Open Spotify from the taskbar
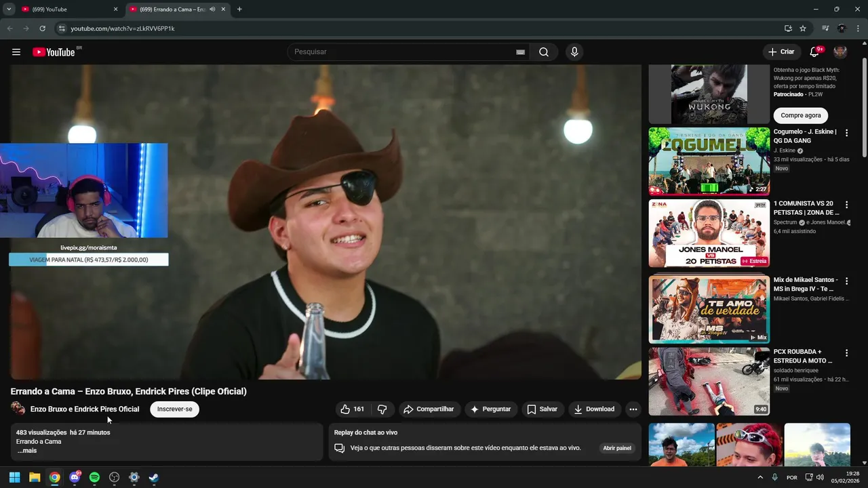 94,477
